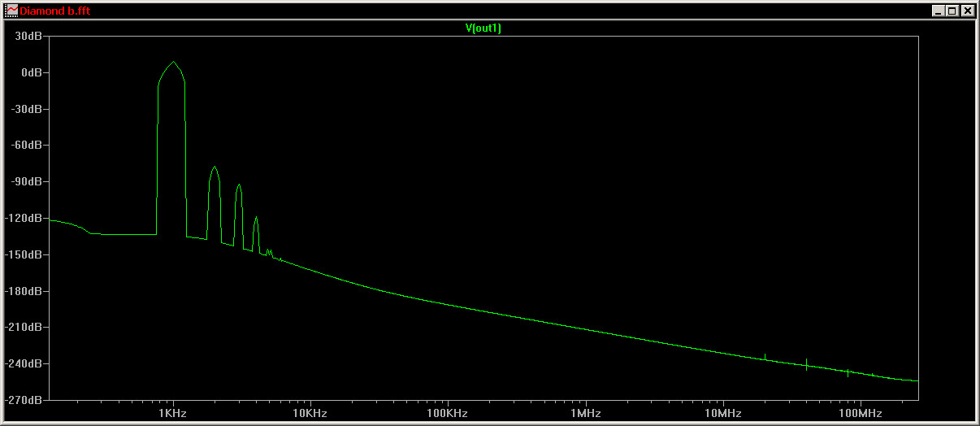This screenshot has height=426, width=980.
Task: Click the -60dB vertical axis label
Action: point(28,146)
